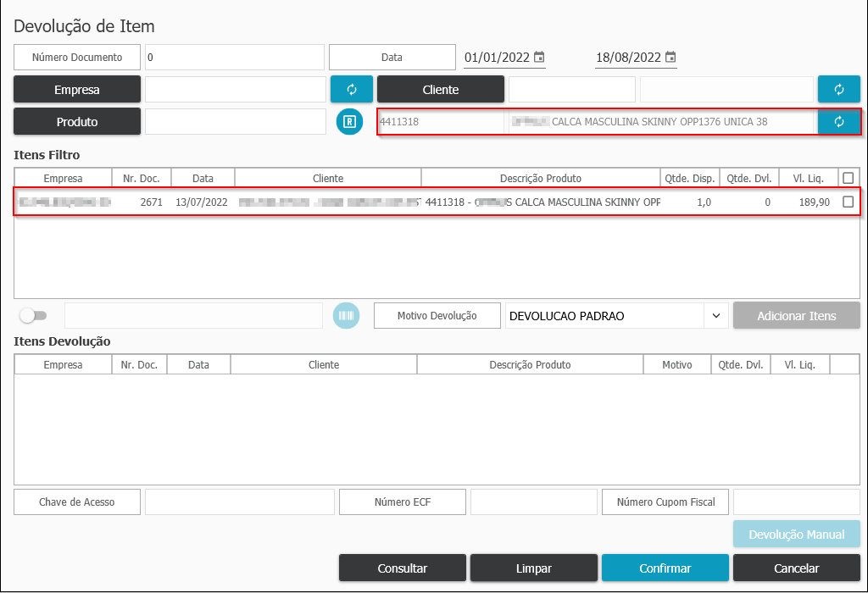This screenshot has height=593, width=868.
Task: Click the barcode input field beside the toggle
Action: click(x=194, y=315)
